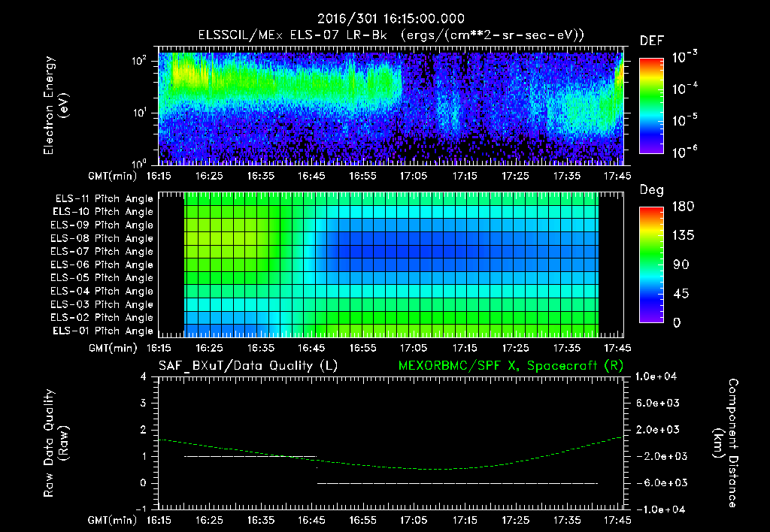Screen dimensions: 770x532
Task: Select the 'Electron Energy (eV)' axis label
Action: point(56,105)
